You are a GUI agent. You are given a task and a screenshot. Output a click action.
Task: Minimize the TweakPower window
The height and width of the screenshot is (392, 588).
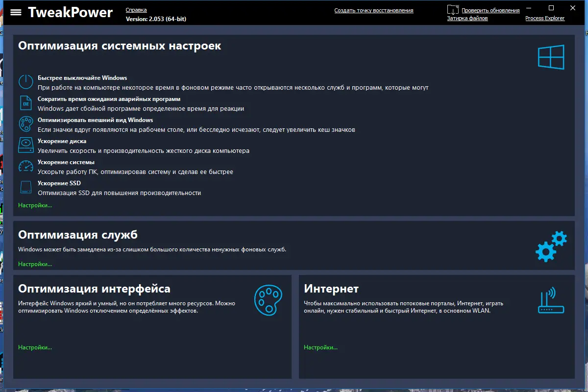(x=529, y=8)
